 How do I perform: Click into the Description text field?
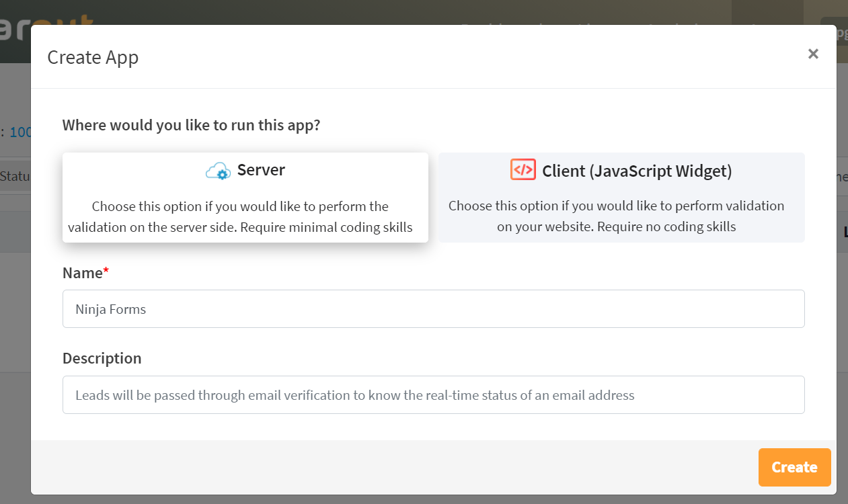click(x=433, y=395)
